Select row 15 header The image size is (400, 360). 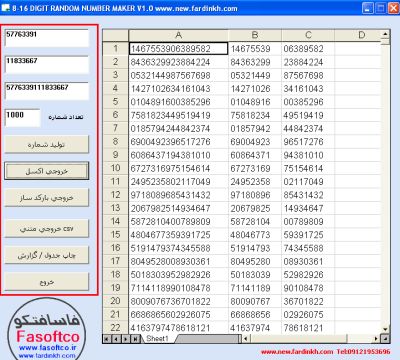point(115,235)
